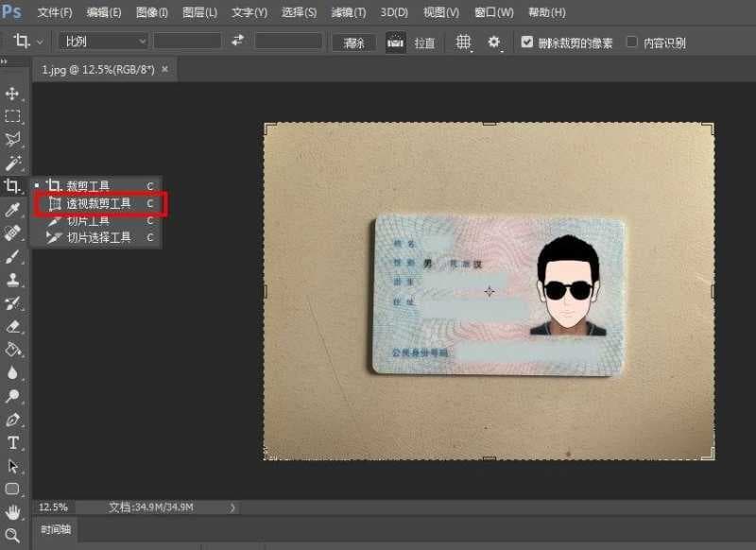Open the 时间轴 panel at bottom

click(56, 530)
